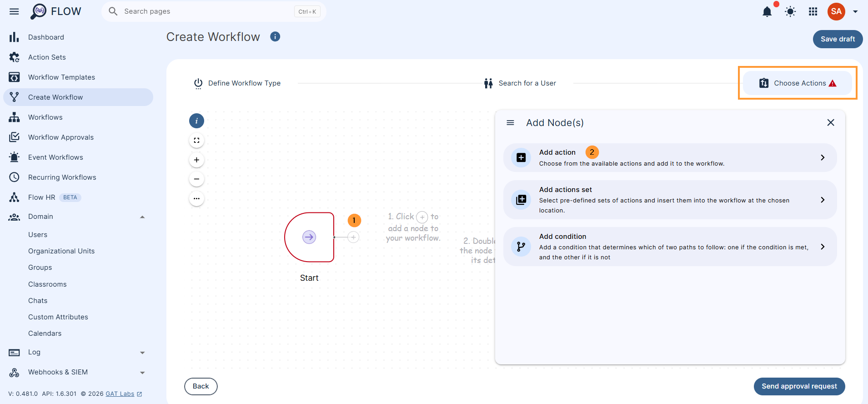Open the hamburger navigation menu

click(x=14, y=11)
